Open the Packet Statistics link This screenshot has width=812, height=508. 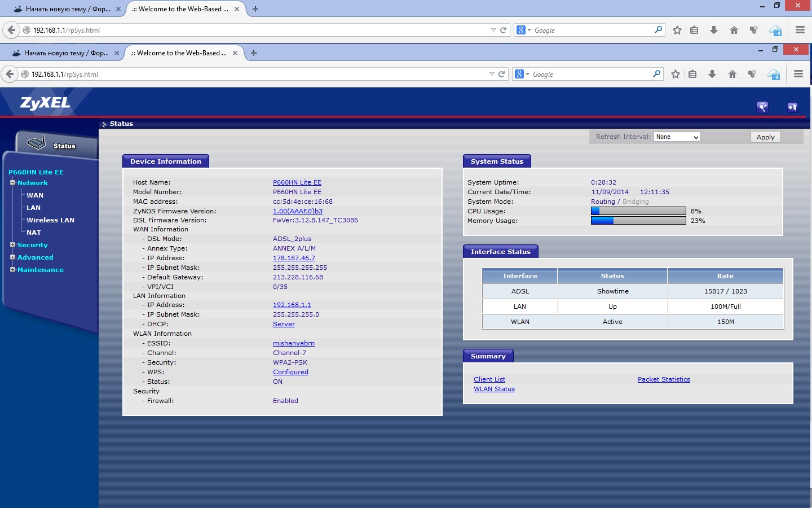[x=664, y=379]
